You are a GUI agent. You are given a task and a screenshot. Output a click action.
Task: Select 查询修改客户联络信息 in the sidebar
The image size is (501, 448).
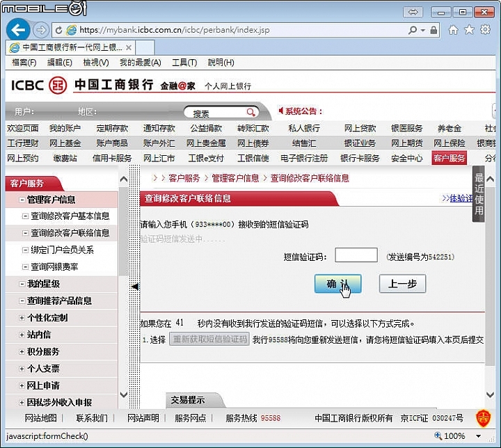[x=70, y=233]
